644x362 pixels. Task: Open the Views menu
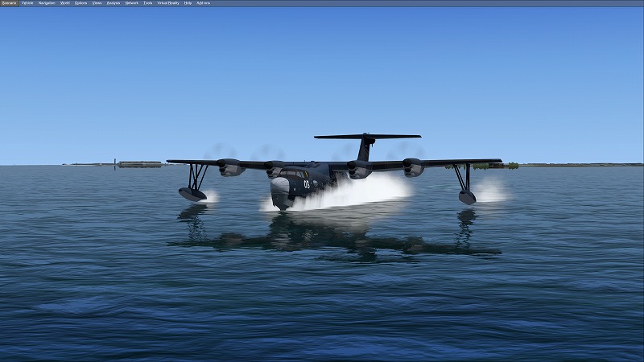(97, 3)
